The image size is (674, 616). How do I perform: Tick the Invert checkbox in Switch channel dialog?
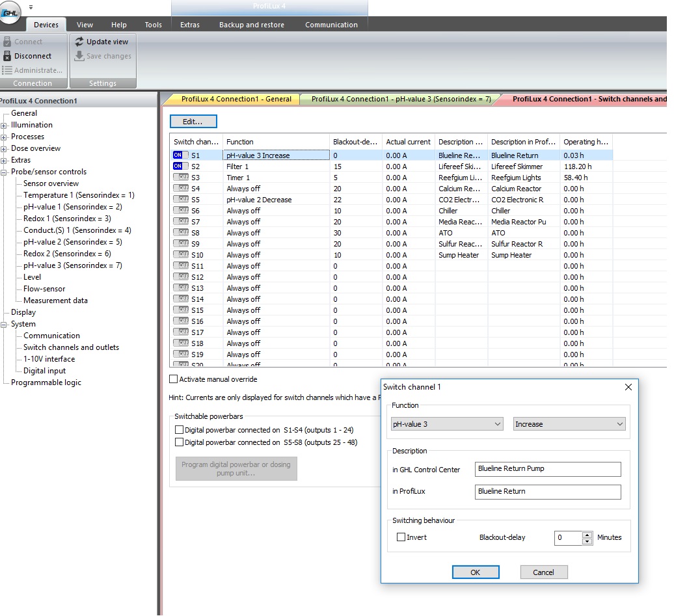coord(401,537)
